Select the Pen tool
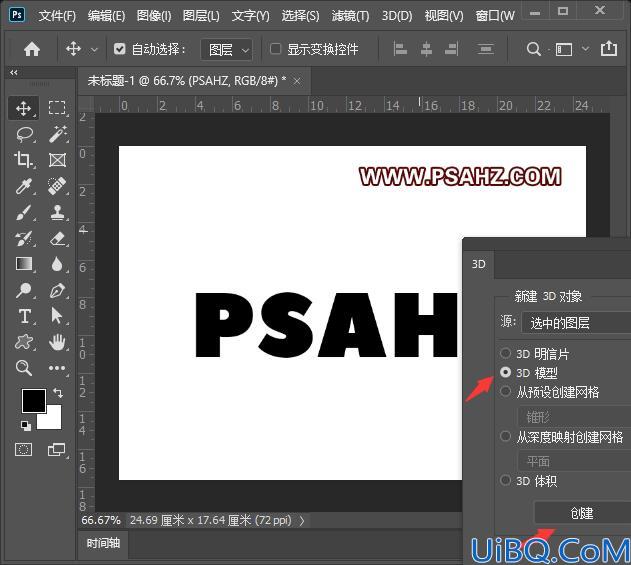Image resolution: width=631 pixels, height=565 pixels. click(57, 290)
